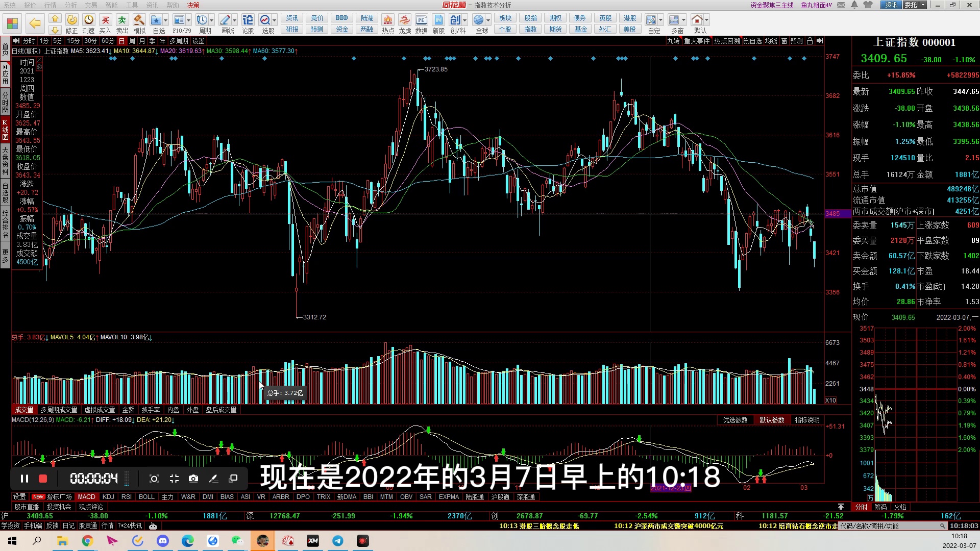The height and width of the screenshot is (551, 980).
Task: Open the 多窗 dropdown arrow
Action: point(684,20)
